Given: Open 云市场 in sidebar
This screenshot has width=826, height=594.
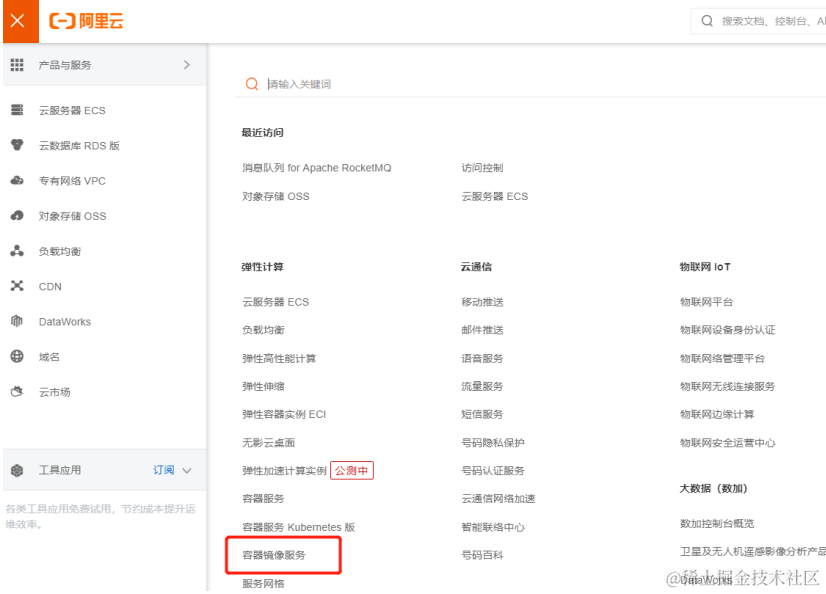Looking at the screenshot, I should tap(54, 392).
